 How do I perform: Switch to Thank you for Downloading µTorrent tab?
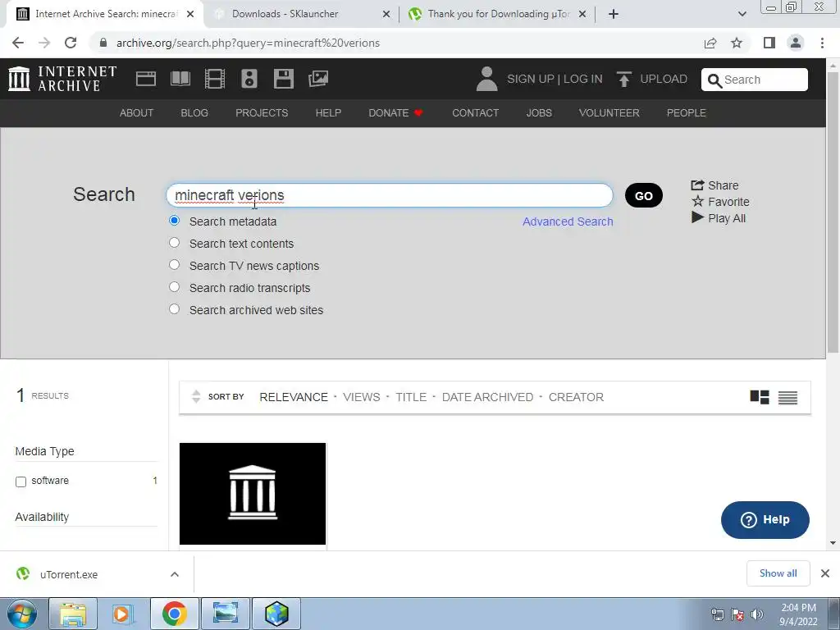click(x=498, y=14)
